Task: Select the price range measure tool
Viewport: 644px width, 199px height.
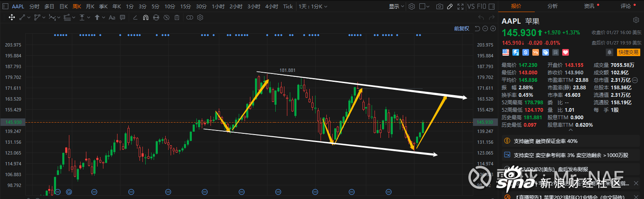Action: pyautogui.click(x=82, y=17)
